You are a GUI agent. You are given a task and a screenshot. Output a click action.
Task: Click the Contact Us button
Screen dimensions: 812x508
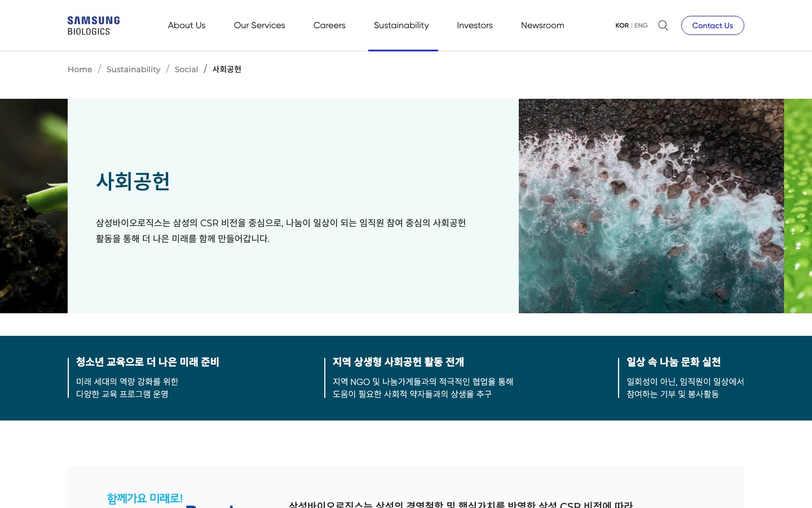point(713,25)
